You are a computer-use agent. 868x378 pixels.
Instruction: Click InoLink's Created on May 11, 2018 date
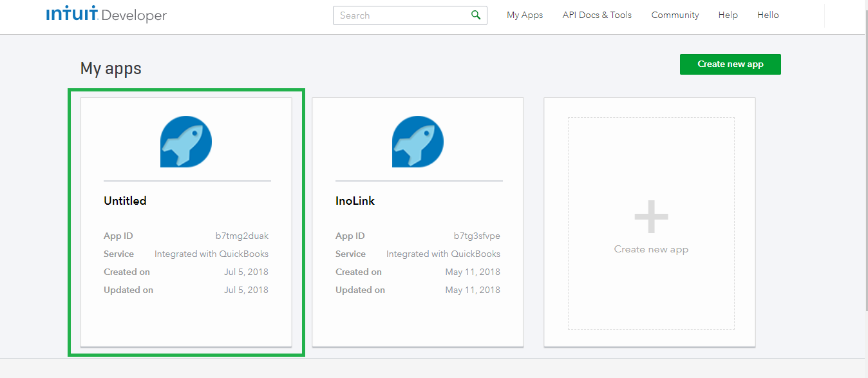473,272
